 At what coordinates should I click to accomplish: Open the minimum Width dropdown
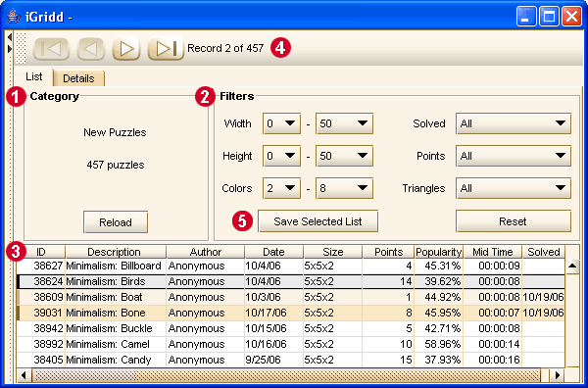pyautogui.click(x=281, y=123)
